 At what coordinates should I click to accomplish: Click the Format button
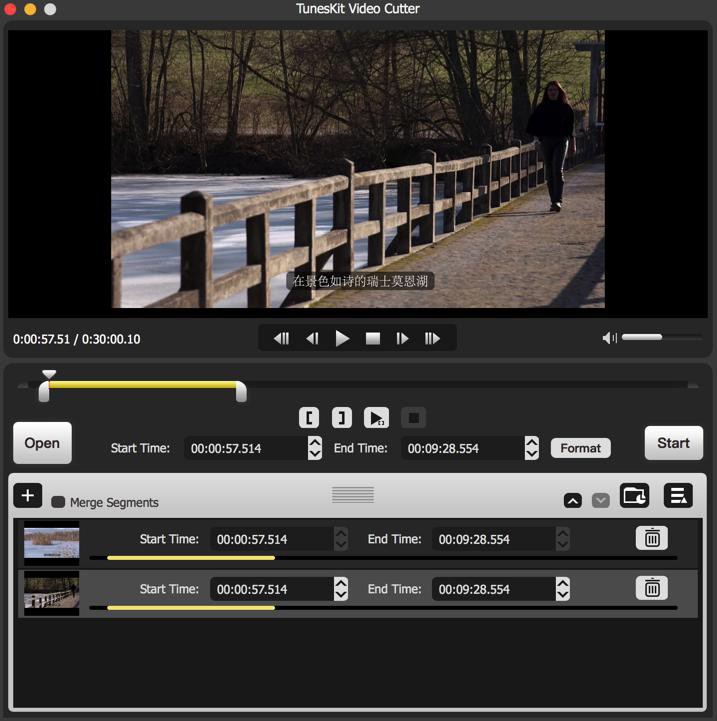click(580, 448)
